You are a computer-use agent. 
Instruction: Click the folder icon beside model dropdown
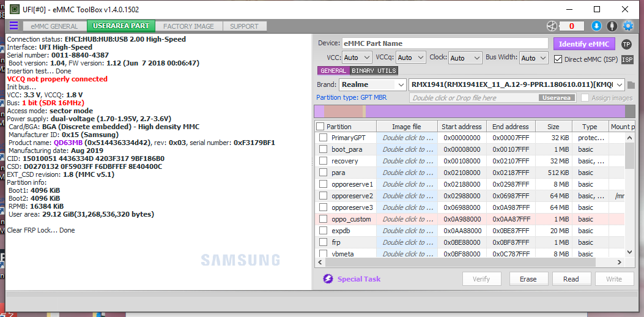[x=631, y=85]
